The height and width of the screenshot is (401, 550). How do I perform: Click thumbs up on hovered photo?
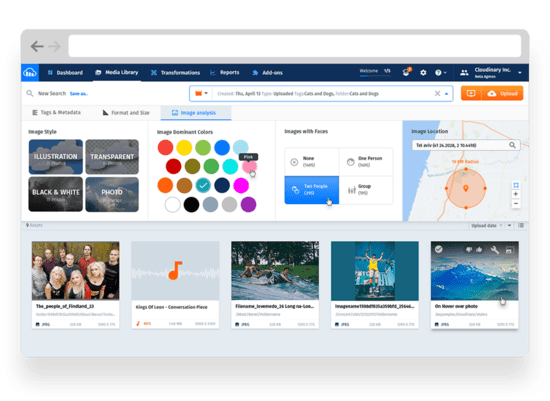point(479,249)
